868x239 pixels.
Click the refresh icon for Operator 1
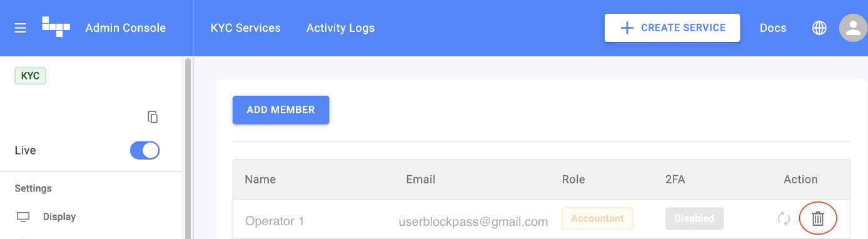coord(784,219)
